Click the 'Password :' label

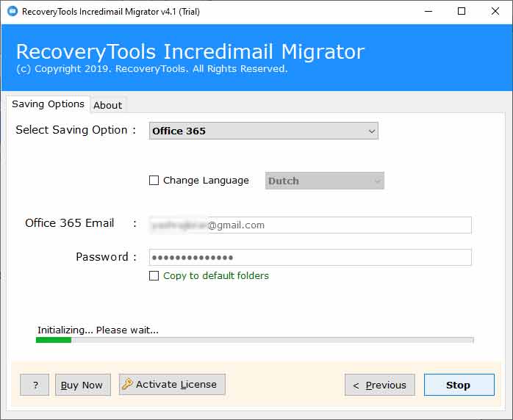coord(106,257)
